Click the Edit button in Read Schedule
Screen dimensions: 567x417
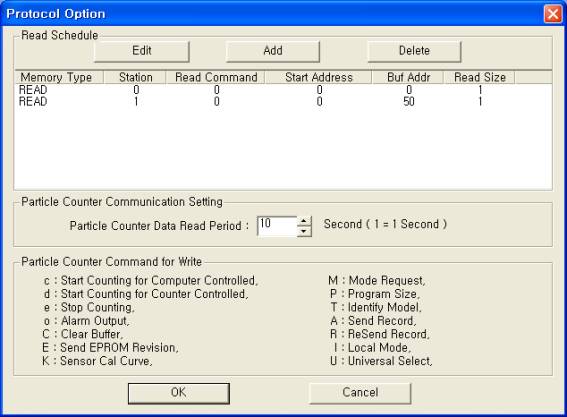coord(141,51)
